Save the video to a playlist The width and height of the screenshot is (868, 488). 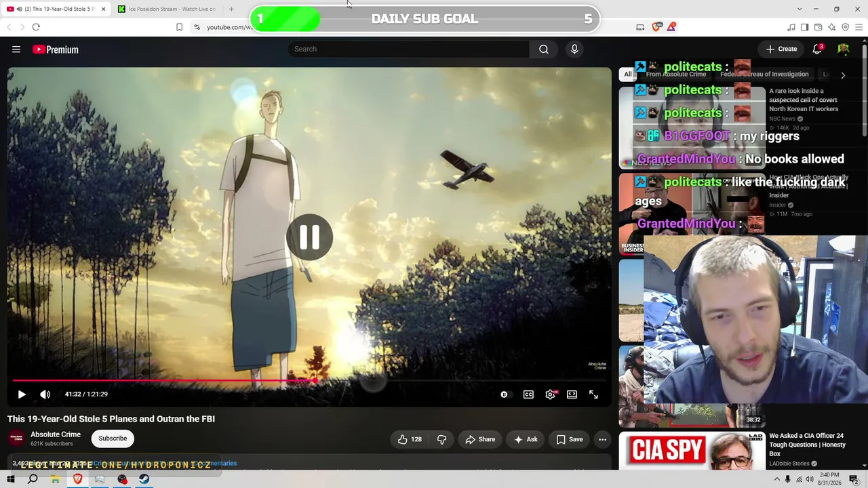pyautogui.click(x=570, y=439)
